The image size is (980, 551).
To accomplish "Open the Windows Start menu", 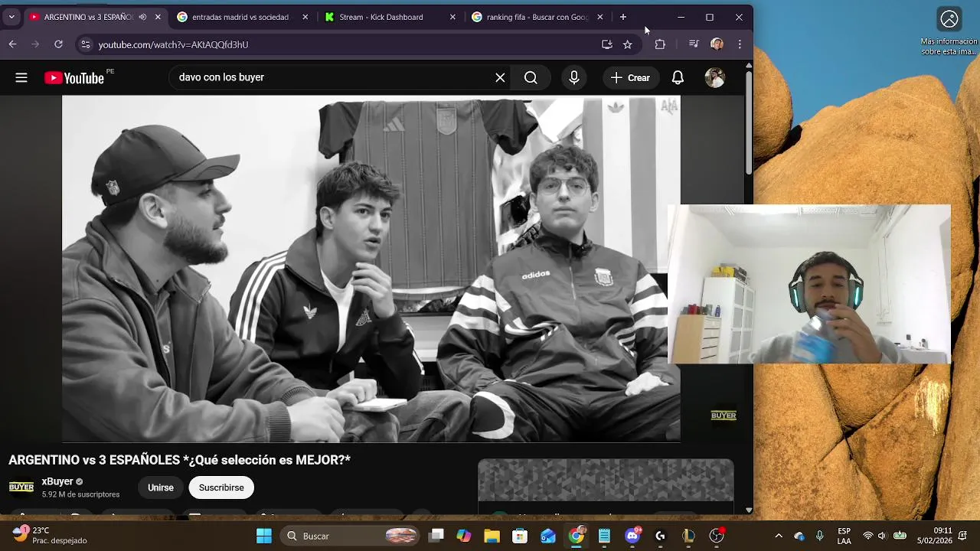I will coord(264,536).
